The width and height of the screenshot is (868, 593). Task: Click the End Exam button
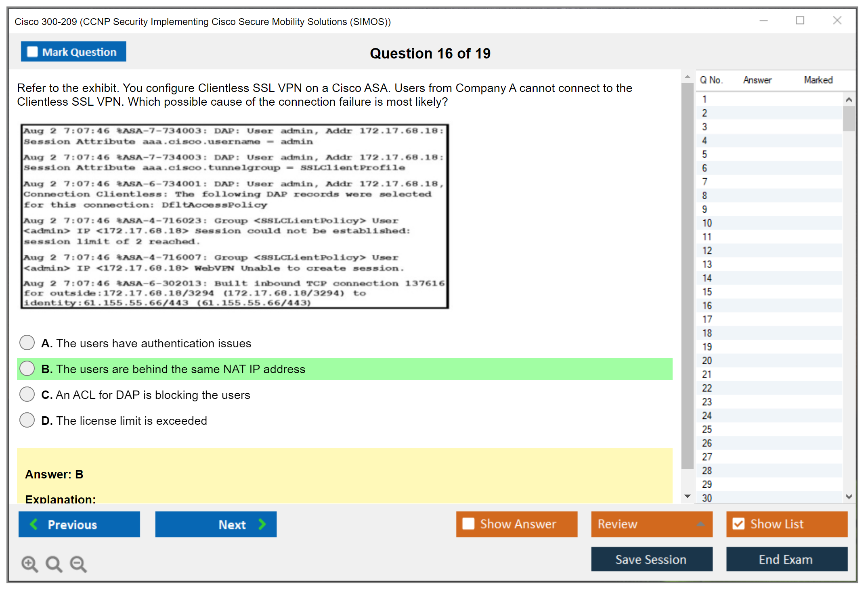[786, 559]
